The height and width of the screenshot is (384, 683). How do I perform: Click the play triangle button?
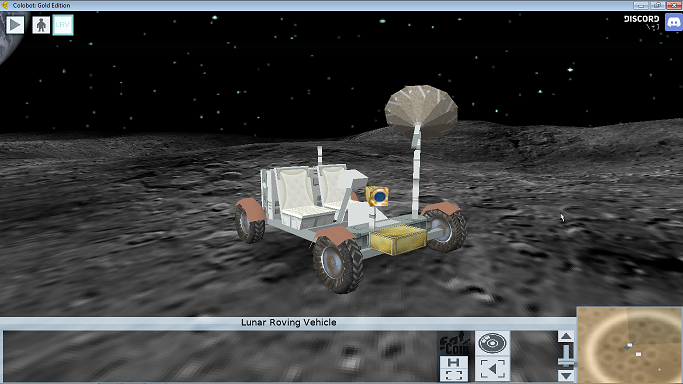[15, 25]
